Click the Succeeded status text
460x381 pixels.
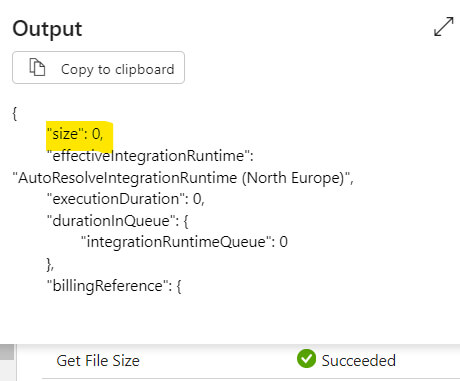(359, 361)
